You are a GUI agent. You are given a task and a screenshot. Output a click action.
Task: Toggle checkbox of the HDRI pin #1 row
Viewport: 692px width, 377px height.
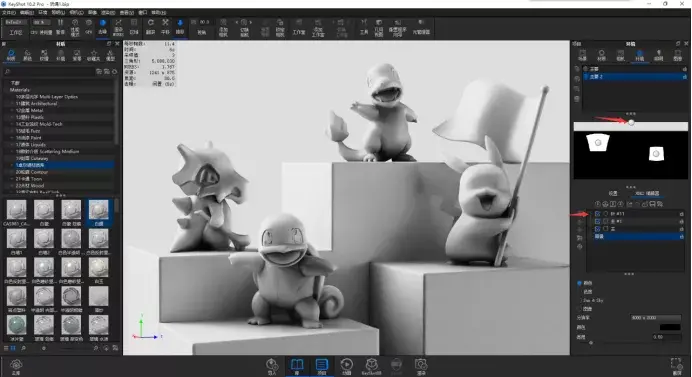coord(598,221)
